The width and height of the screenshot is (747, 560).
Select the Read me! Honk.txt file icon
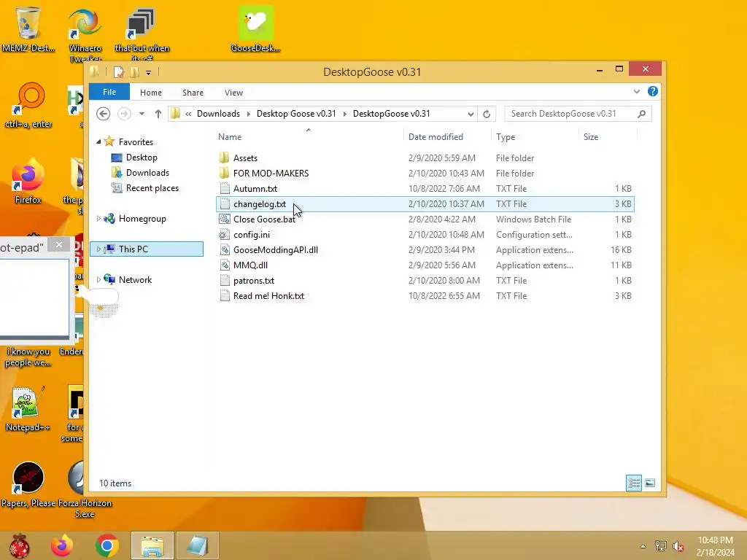pos(225,296)
